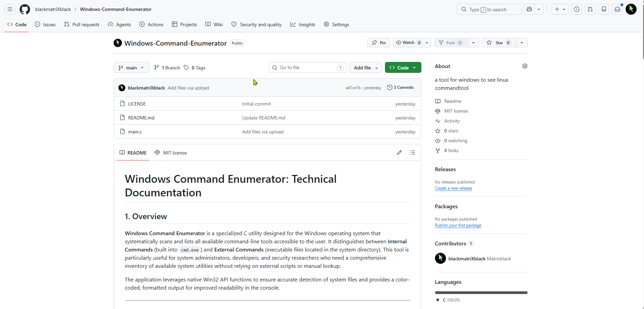Edit the README with pencil icon
Image resolution: width=644 pixels, height=309 pixels.
[x=399, y=152]
